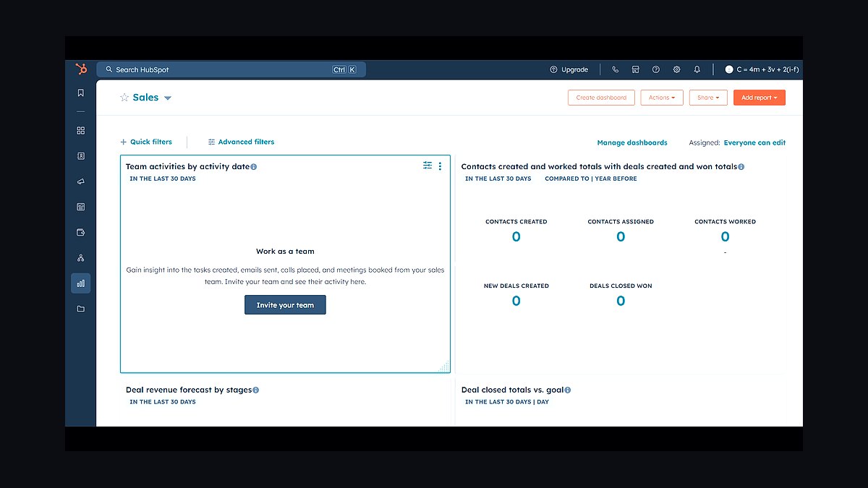Open filter settings icon on Team activities report

point(427,166)
